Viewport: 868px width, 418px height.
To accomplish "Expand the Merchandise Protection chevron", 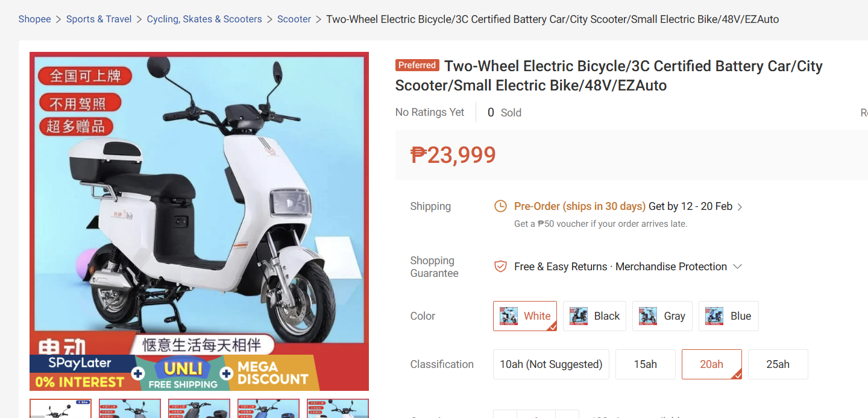I will coord(737,267).
